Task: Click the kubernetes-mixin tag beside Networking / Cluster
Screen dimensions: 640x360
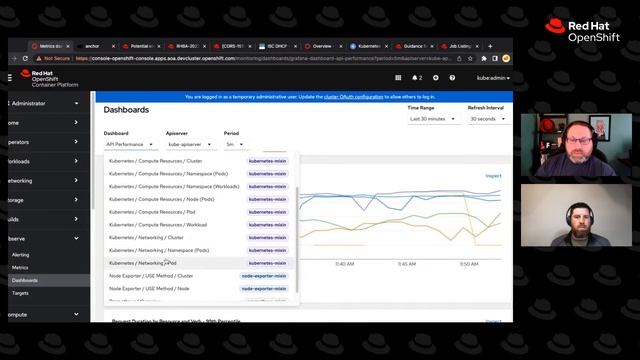Action: (x=267, y=238)
